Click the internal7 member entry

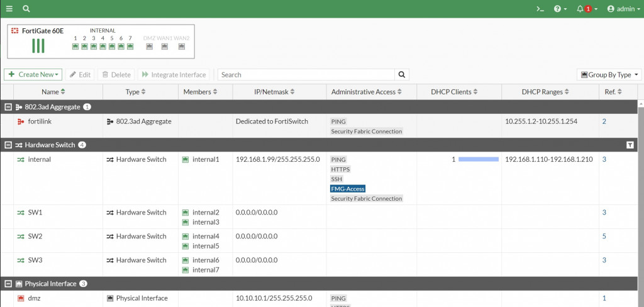click(201, 270)
